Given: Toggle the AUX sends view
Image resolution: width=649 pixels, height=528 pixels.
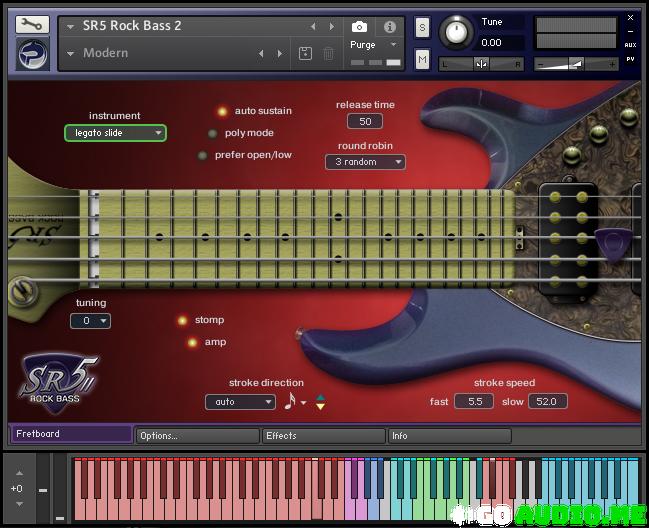Looking at the screenshot, I should [x=630, y=45].
